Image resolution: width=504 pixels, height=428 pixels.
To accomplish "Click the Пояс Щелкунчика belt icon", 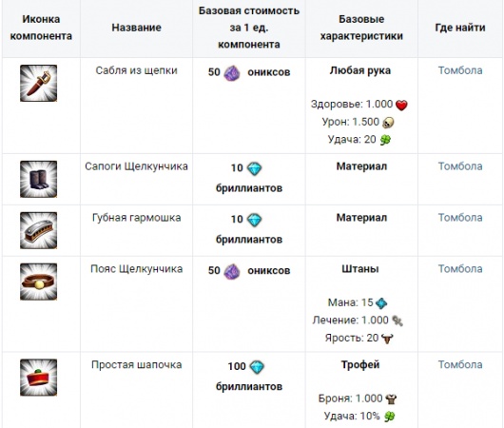I will [39, 282].
